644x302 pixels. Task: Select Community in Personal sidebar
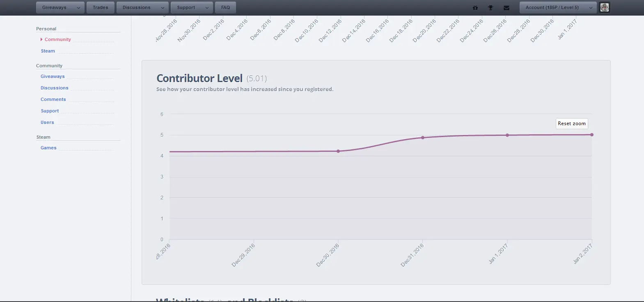pyautogui.click(x=58, y=39)
